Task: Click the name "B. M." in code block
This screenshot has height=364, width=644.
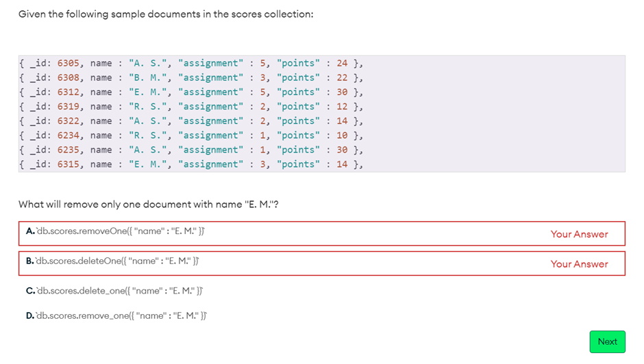Action: pyautogui.click(x=145, y=78)
